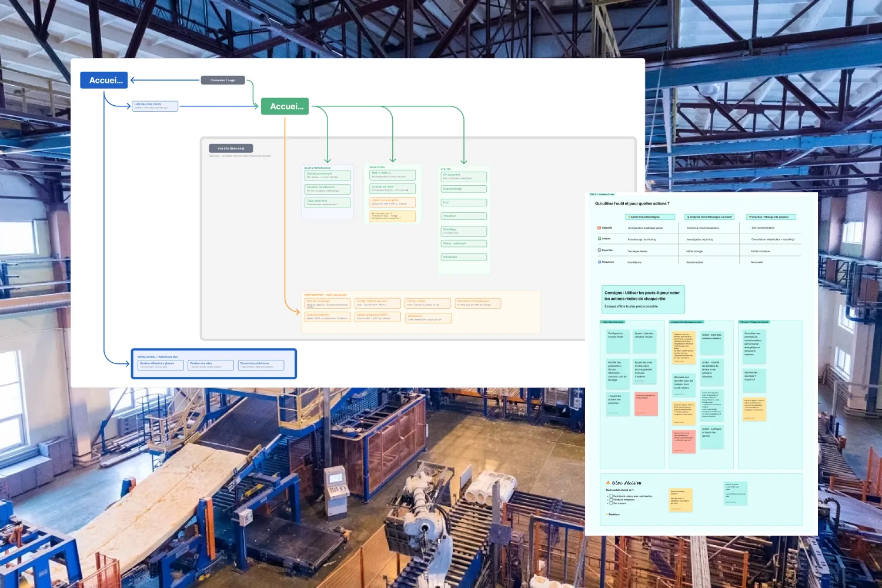Select the Station traitement card

[x=464, y=243]
